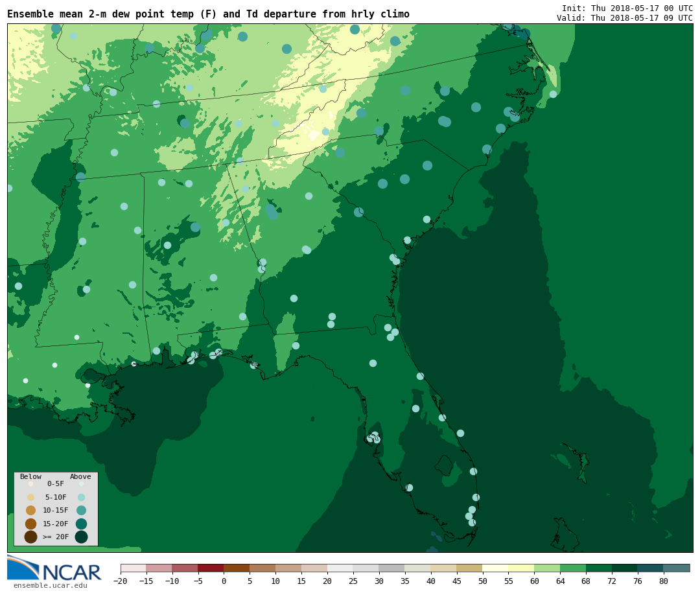
Task: Click the -10 colorbar tick label
Action: point(172,581)
